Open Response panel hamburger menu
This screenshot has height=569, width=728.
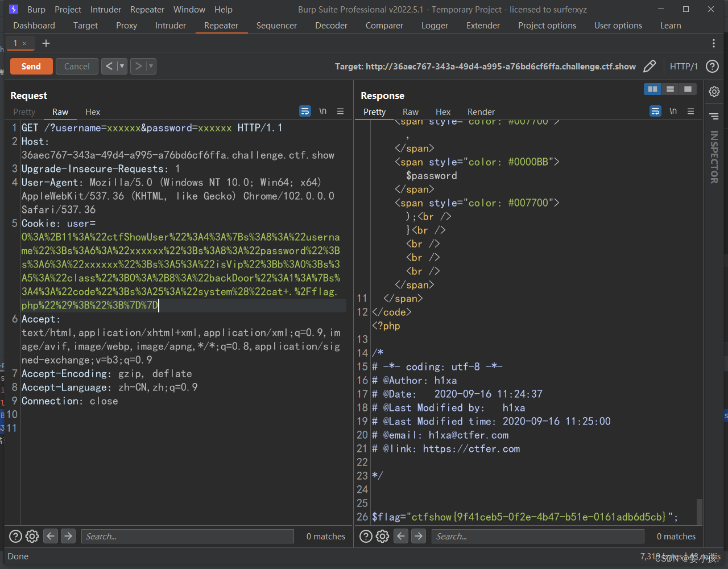(690, 111)
